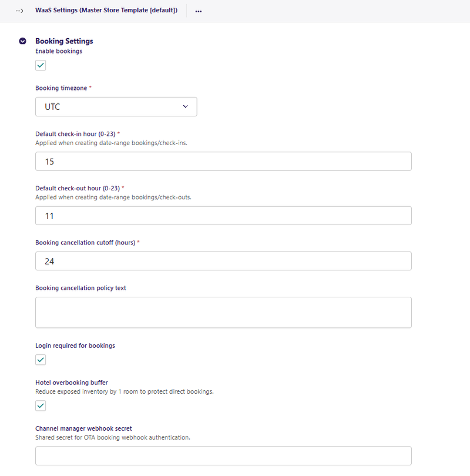The width and height of the screenshot is (470, 476).
Task: Click the Booking timezone label text
Action: pos(61,88)
